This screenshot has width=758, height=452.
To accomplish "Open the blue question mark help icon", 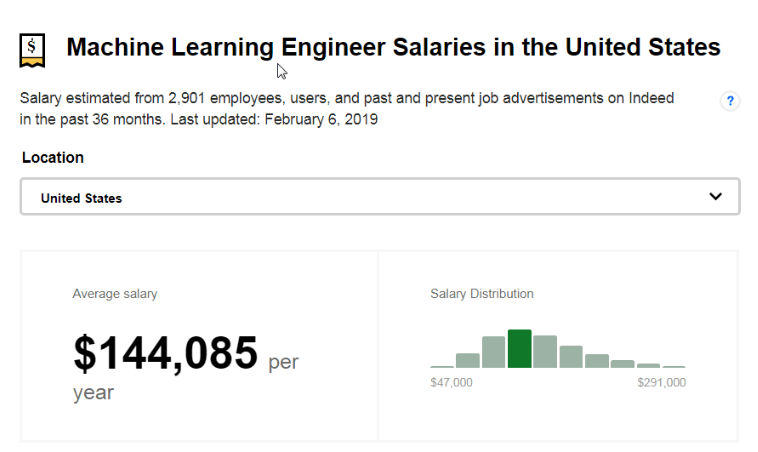I will 730,101.
